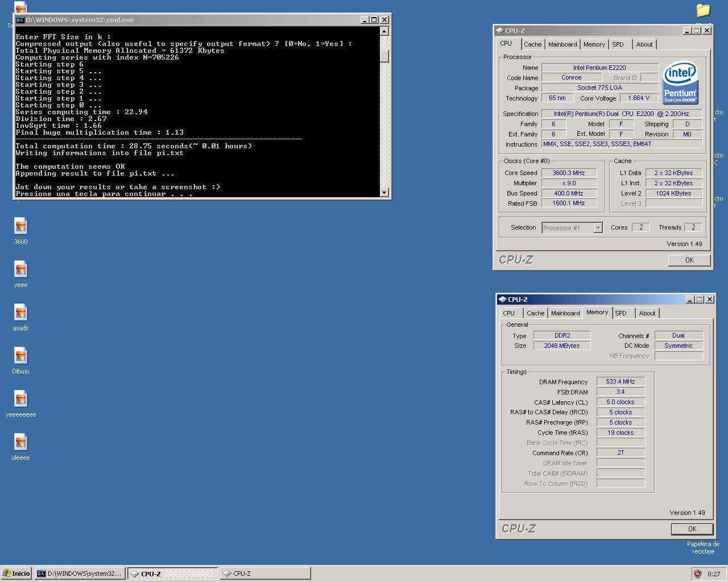This screenshot has width=728, height=582.
Task: Click the lower CPU-Z window title icon
Action: (x=502, y=300)
